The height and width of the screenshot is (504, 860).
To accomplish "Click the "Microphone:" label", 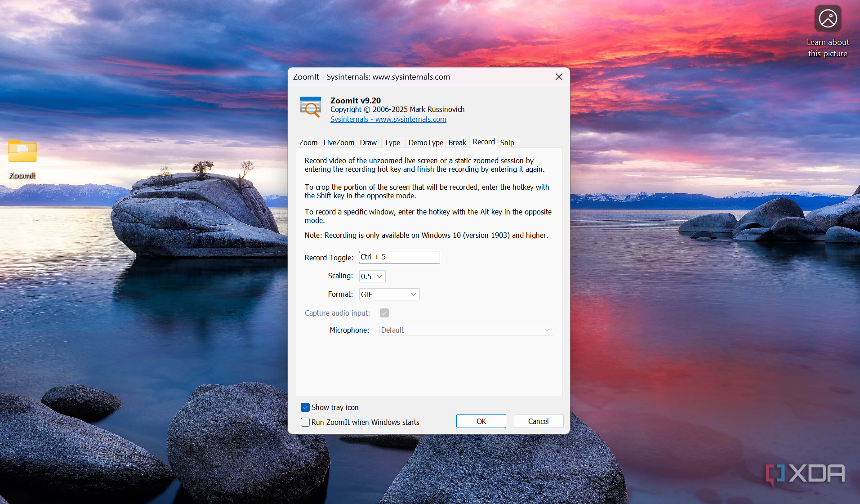I will pos(349,330).
